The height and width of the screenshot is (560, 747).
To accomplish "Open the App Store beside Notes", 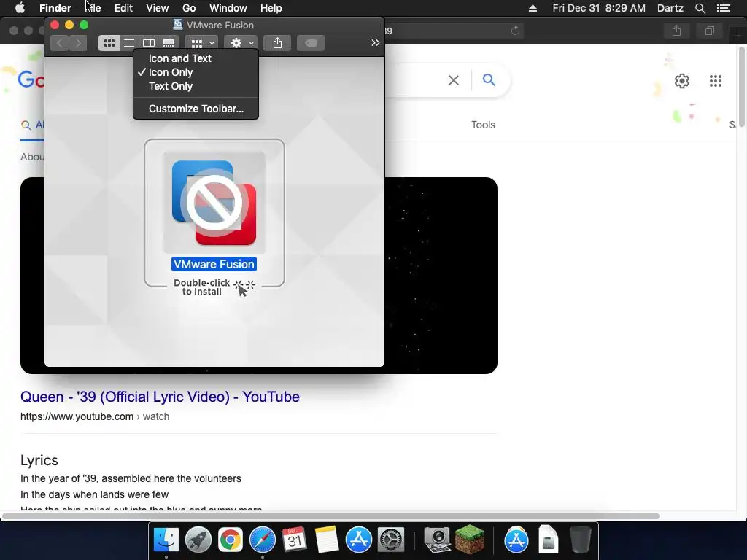I will pos(359,540).
